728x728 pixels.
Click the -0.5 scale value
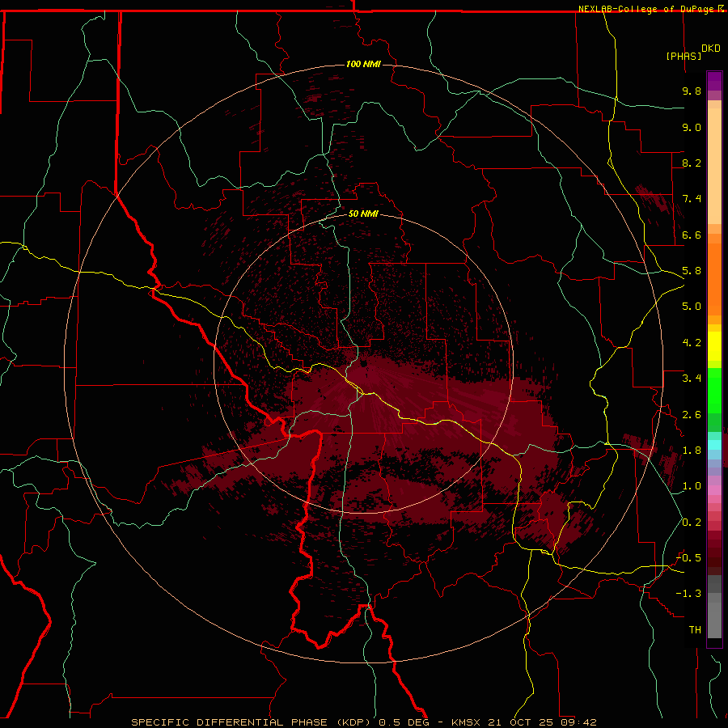688,558
